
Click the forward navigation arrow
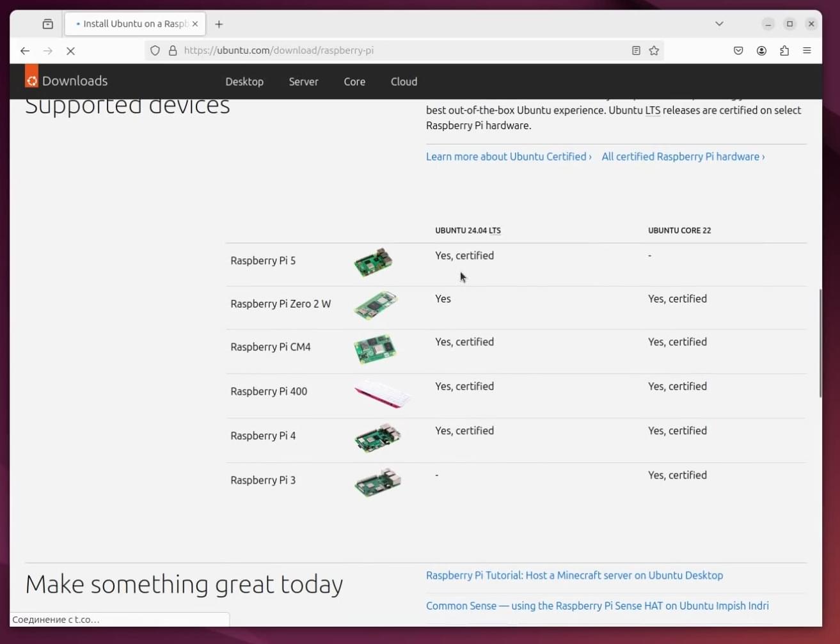click(x=48, y=51)
